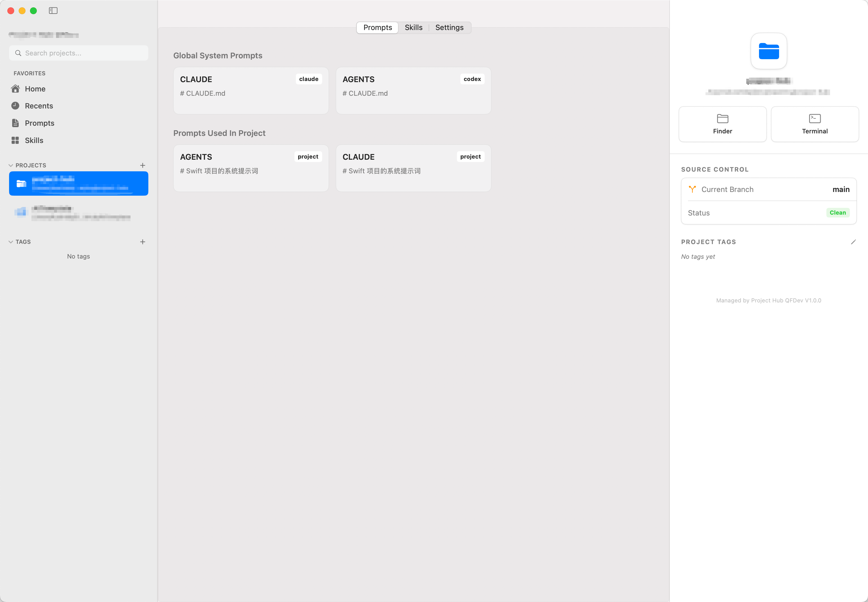The image size is (868, 602).
Task: Click the Home house icon in Favorites
Action: (16, 89)
